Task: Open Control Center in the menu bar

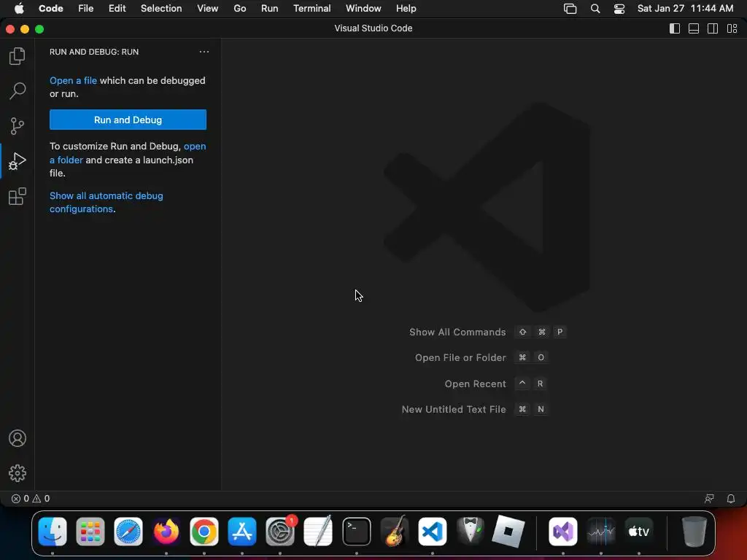Action: coord(619,9)
